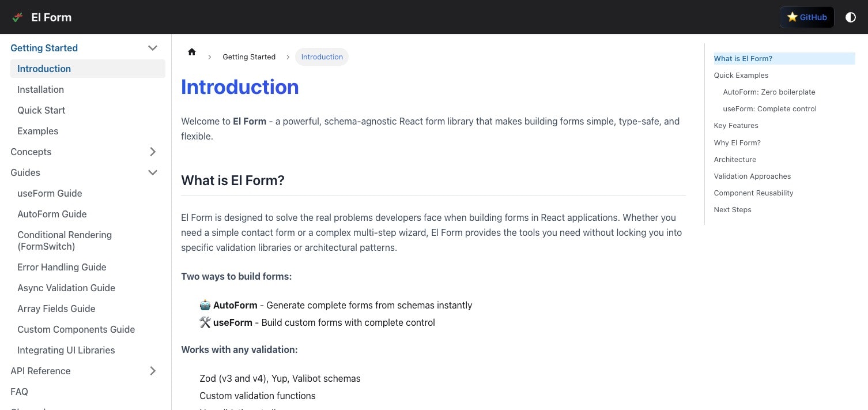
Task: Open the Quick Start page
Action: pos(41,110)
